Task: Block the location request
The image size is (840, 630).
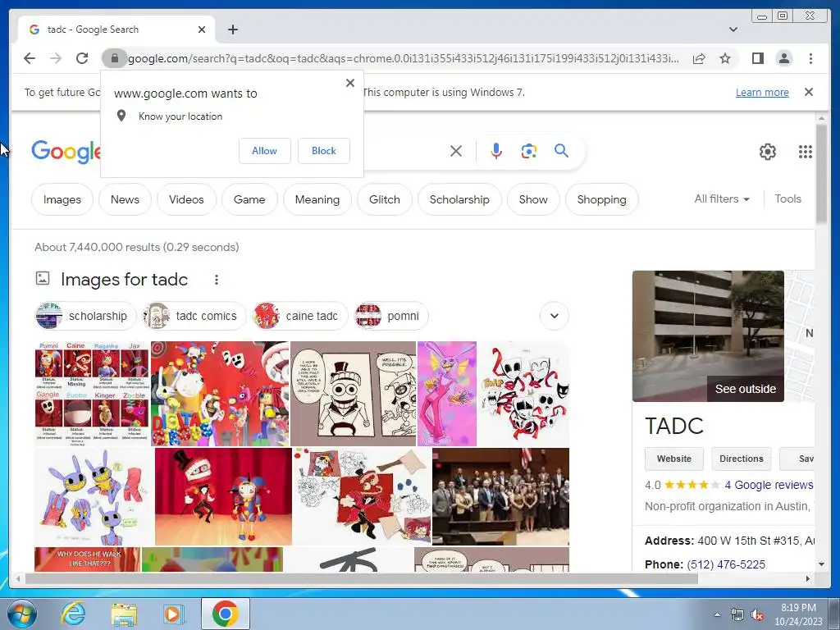Action: [x=323, y=151]
